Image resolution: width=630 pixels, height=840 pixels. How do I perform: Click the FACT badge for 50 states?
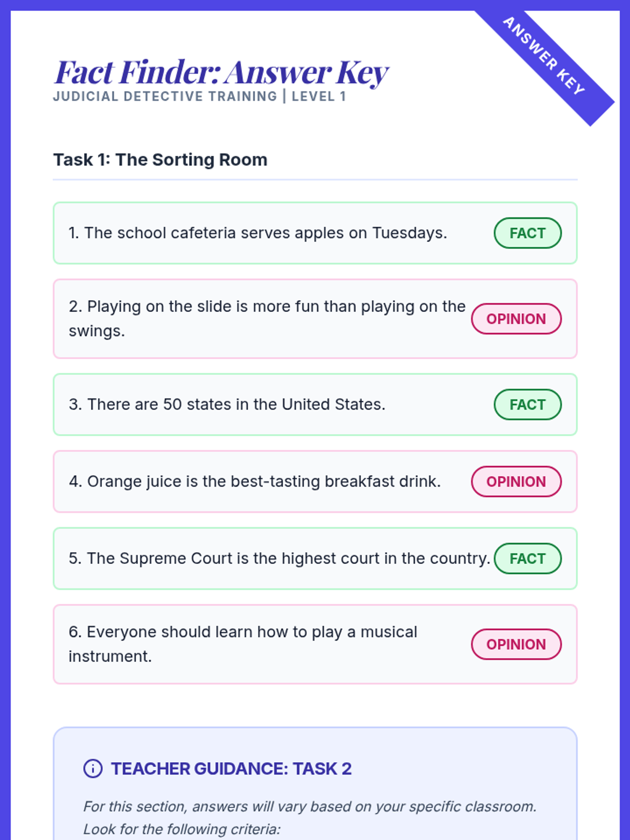[528, 405]
